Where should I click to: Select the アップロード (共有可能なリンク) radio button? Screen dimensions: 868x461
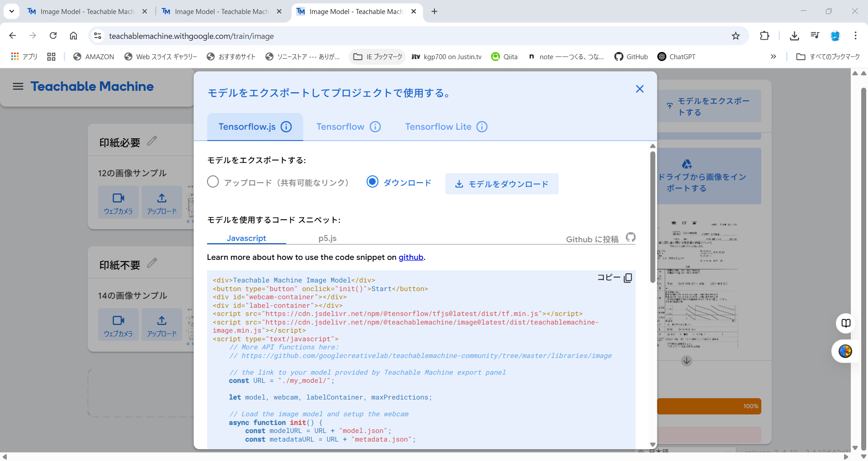click(213, 182)
